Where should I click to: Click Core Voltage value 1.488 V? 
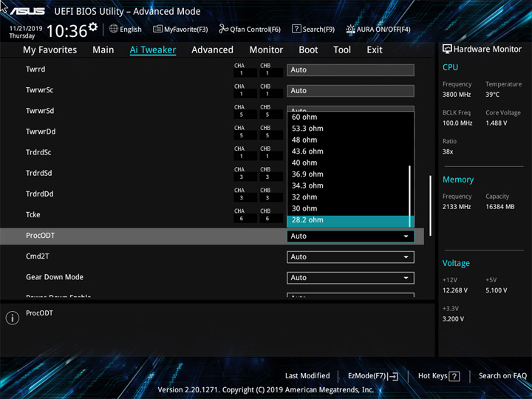[x=496, y=123]
